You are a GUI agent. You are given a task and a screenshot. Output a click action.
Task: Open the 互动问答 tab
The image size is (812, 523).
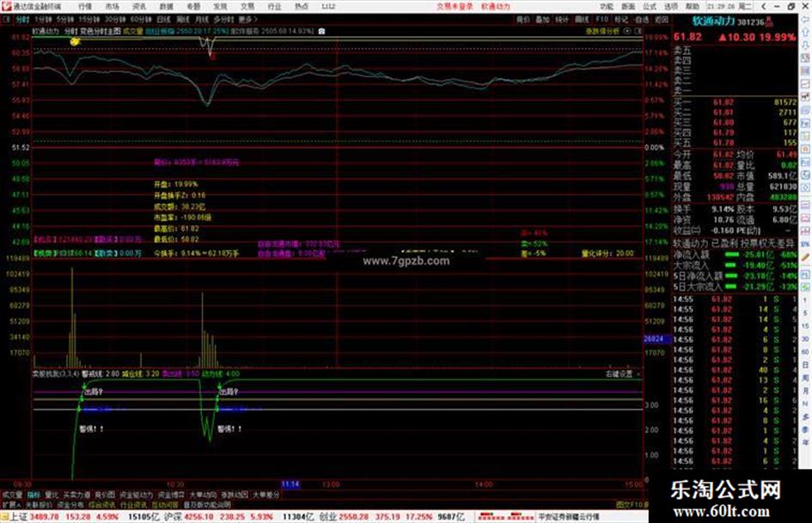[x=165, y=504]
